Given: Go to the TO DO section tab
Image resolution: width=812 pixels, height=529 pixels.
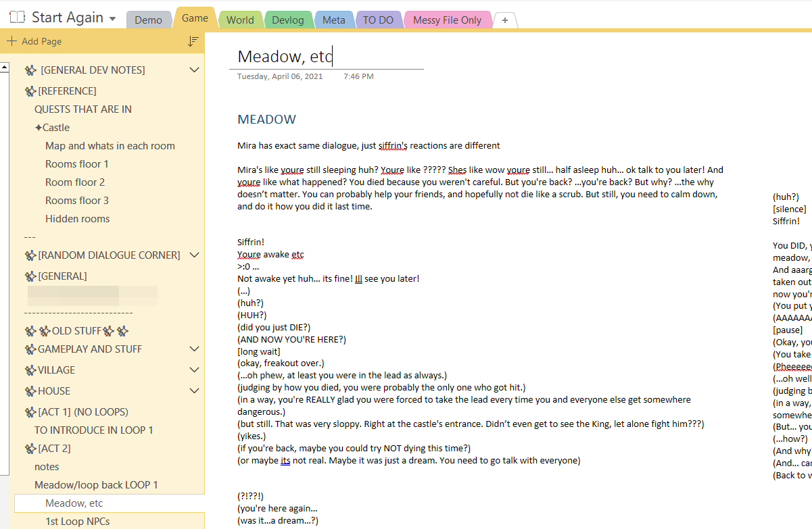Looking at the screenshot, I should coord(378,20).
